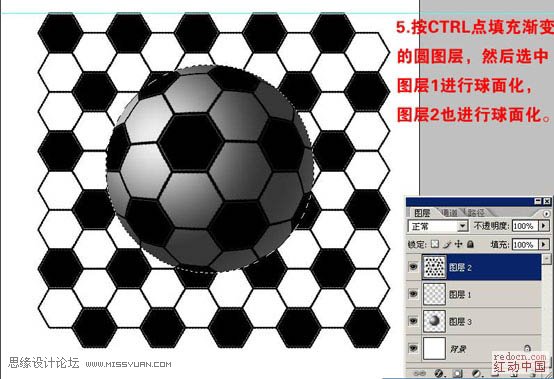Image resolution: width=554 pixels, height=379 pixels.
Task: Select the 背景 layer thumbnail
Action: tap(434, 348)
